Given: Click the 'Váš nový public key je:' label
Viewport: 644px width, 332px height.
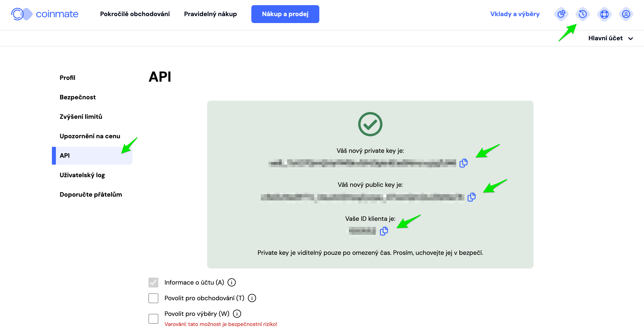Looking at the screenshot, I should click(370, 185).
